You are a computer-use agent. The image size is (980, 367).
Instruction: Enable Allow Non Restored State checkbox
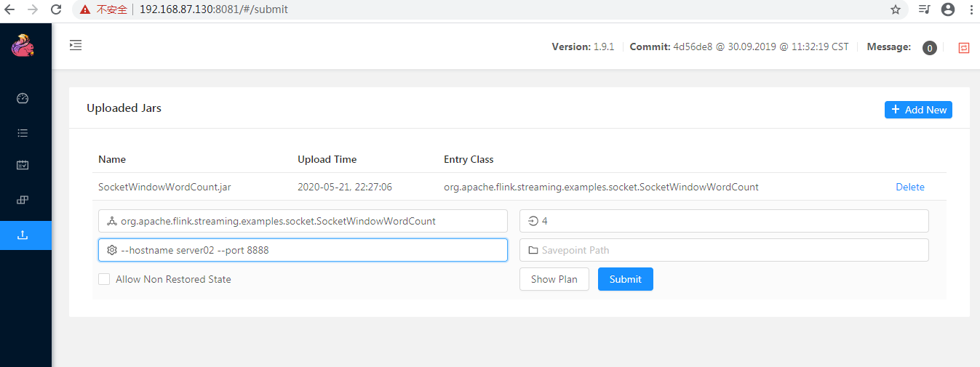click(x=104, y=279)
